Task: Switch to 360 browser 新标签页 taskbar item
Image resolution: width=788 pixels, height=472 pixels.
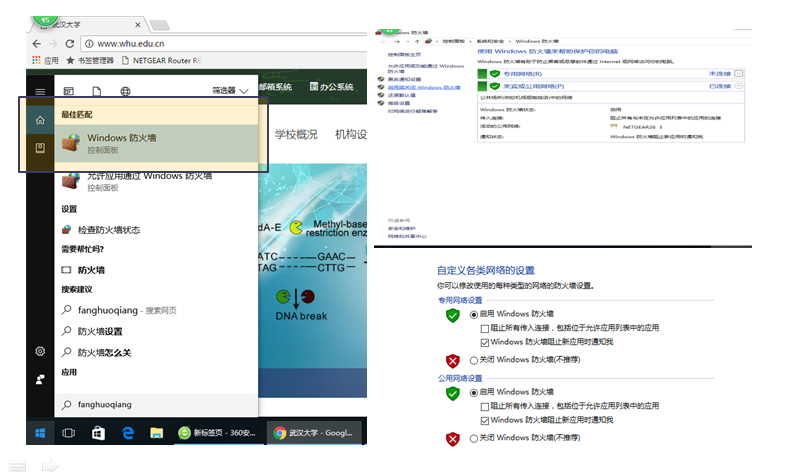Action: coord(217,433)
